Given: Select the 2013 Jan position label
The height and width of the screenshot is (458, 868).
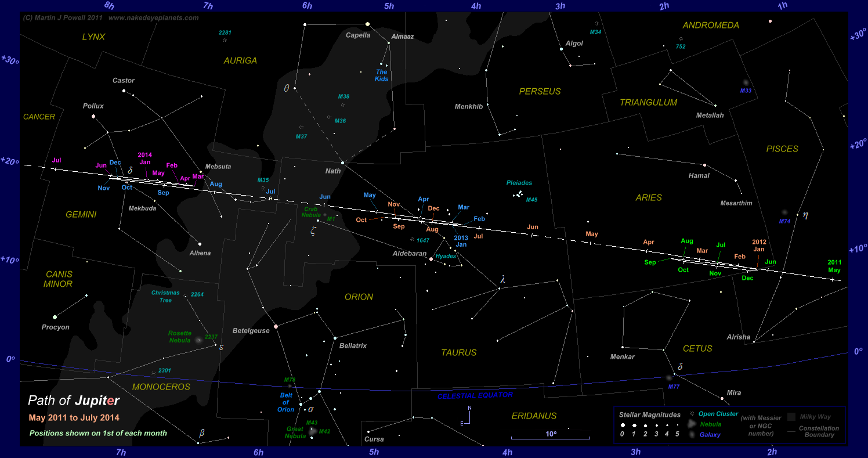Looking at the screenshot, I should click(461, 241).
